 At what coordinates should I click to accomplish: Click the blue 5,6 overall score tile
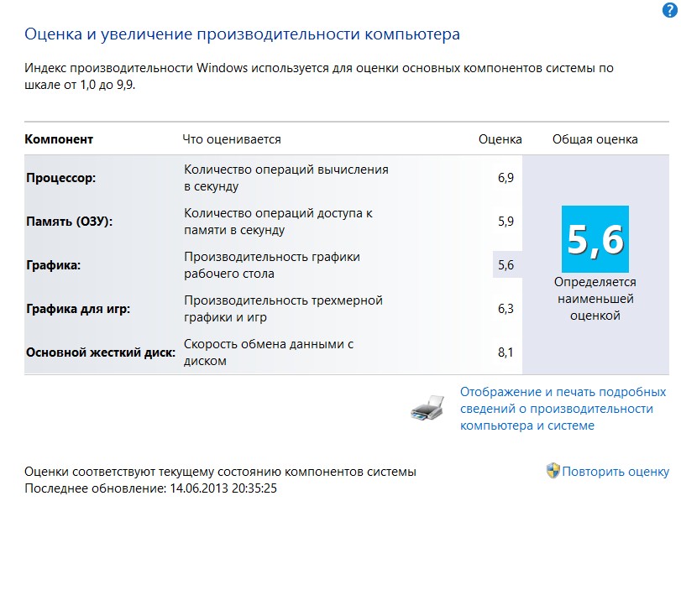click(595, 238)
